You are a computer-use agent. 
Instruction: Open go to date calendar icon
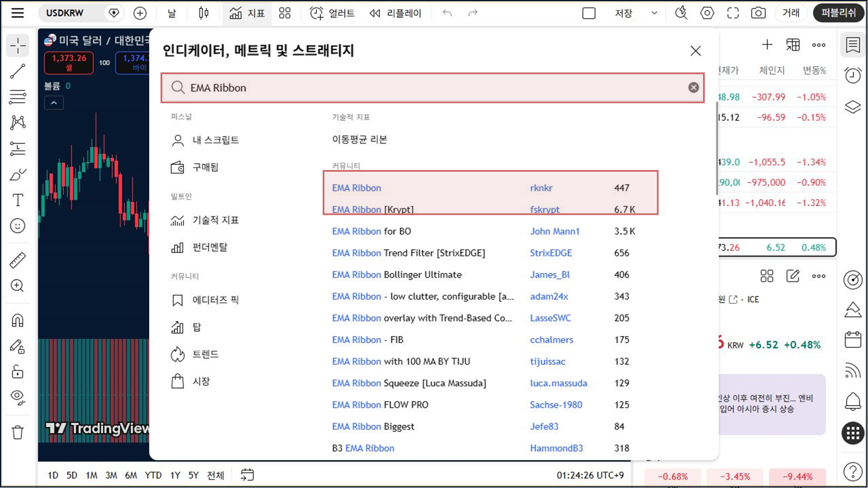pos(247,475)
